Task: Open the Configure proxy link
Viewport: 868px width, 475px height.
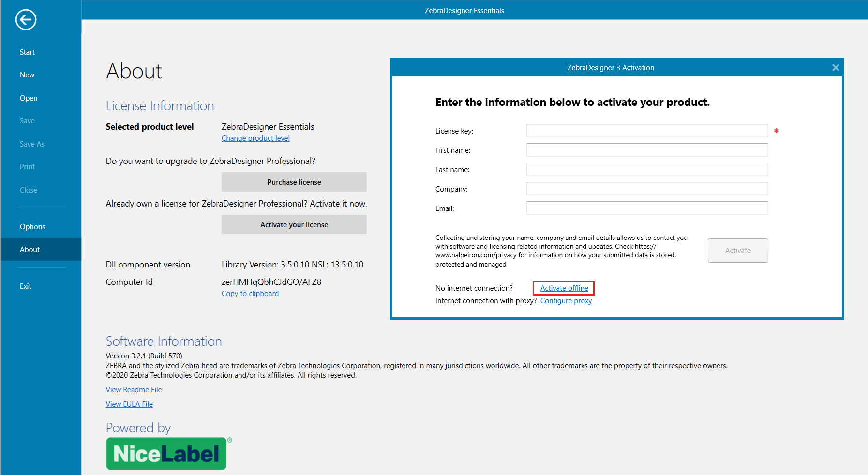Action: 566,301
